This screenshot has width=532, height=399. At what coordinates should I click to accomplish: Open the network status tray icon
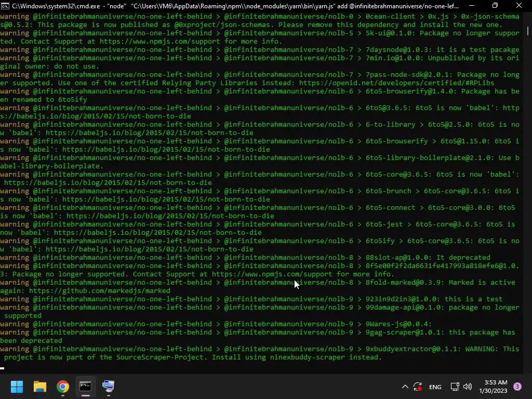455,387
